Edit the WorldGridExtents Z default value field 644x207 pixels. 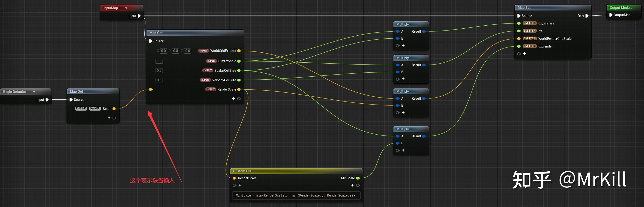187,51
